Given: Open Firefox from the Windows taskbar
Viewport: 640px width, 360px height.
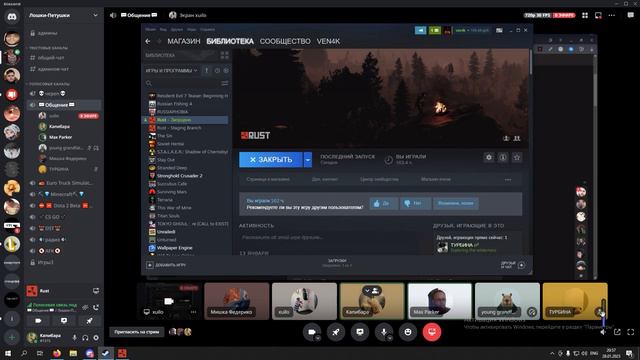Looking at the screenshot, I should (x=57, y=353).
